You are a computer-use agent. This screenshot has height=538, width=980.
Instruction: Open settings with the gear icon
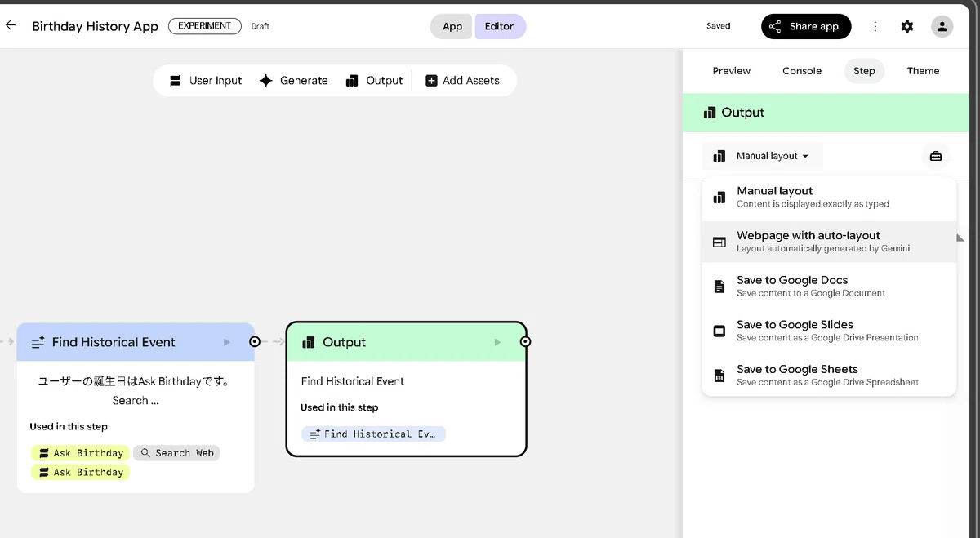coord(907,26)
